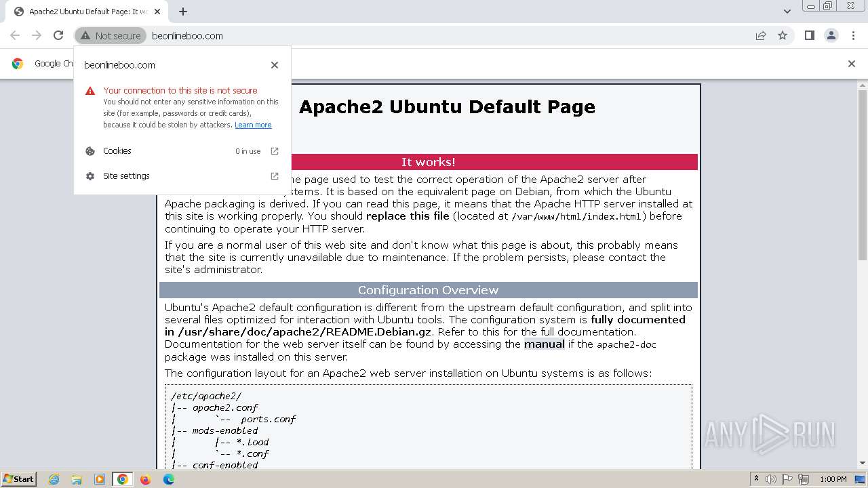Launch Microsoft Edge from the taskbar
This screenshot has width=868, height=488.
point(168,479)
